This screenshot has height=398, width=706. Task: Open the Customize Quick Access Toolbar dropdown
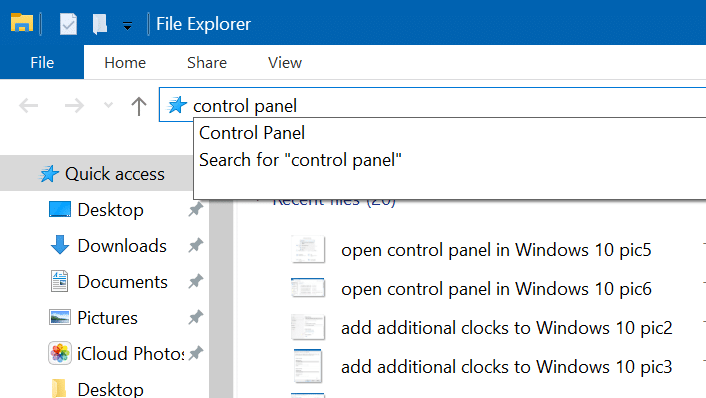(127, 26)
